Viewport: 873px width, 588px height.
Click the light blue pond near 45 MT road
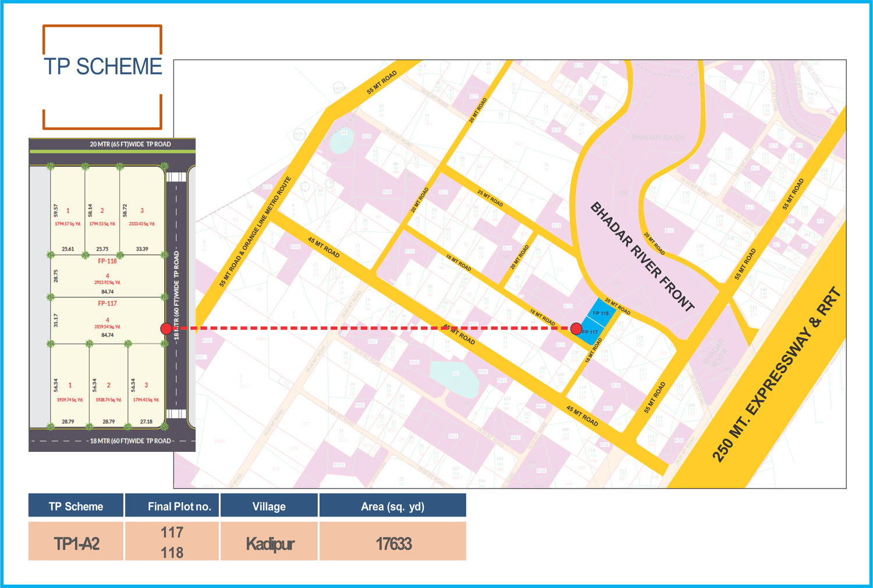point(455,378)
